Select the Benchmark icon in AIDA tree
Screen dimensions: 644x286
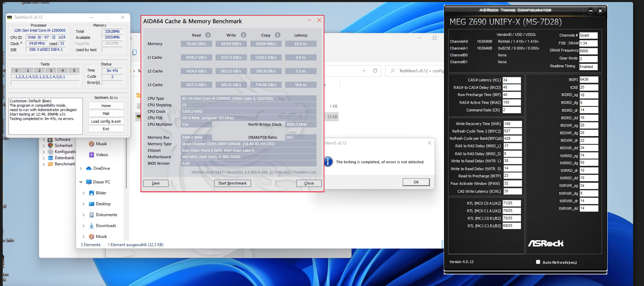tap(50, 164)
